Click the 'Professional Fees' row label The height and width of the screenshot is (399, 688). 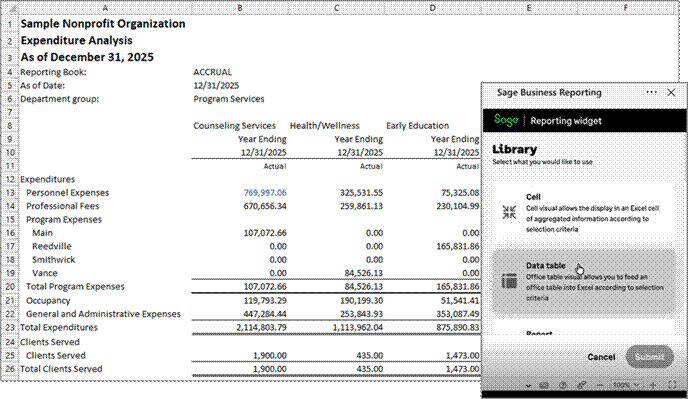pyautogui.click(x=62, y=206)
